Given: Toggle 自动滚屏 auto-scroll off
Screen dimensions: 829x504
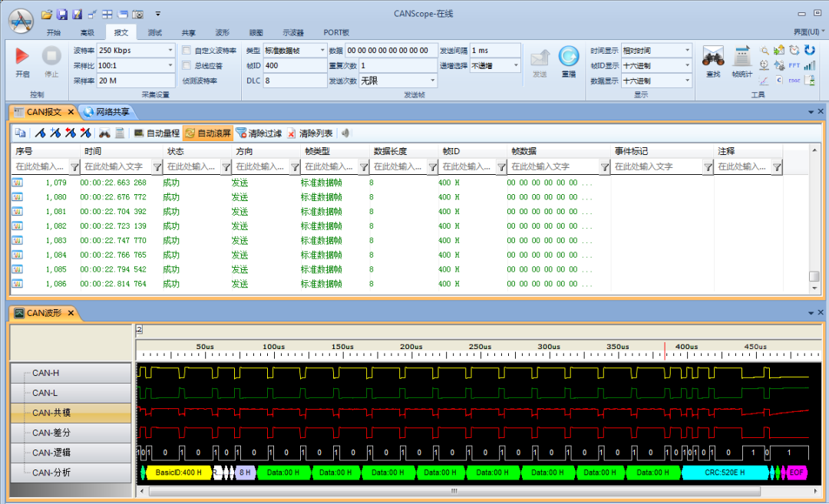Looking at the screenshot, I should coord(210,132).
